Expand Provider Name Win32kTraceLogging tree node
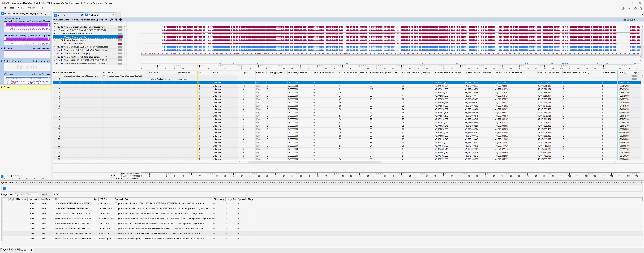The width and height of the screenshot is (644, 253). tap(54, 53)
